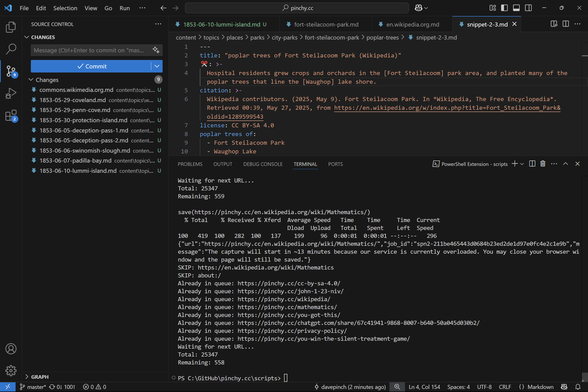The image size is (588, 392).
Task: Open editor more actions menu
Action: (x=578, y=24)
